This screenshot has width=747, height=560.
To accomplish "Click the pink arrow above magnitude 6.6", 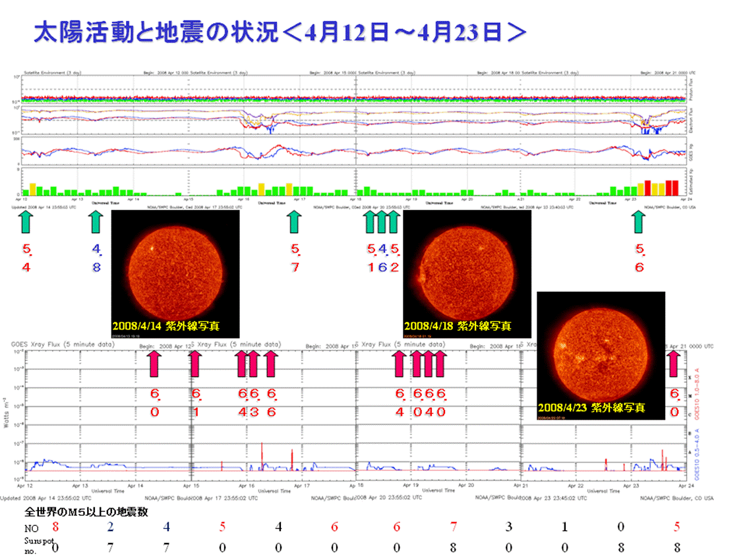I will click(270, 364).
